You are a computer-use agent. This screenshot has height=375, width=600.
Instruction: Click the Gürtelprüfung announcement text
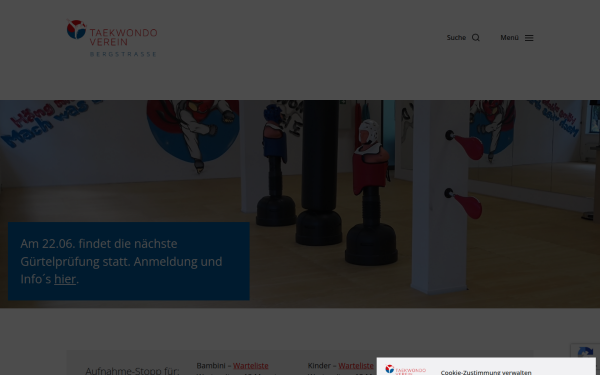121,261
